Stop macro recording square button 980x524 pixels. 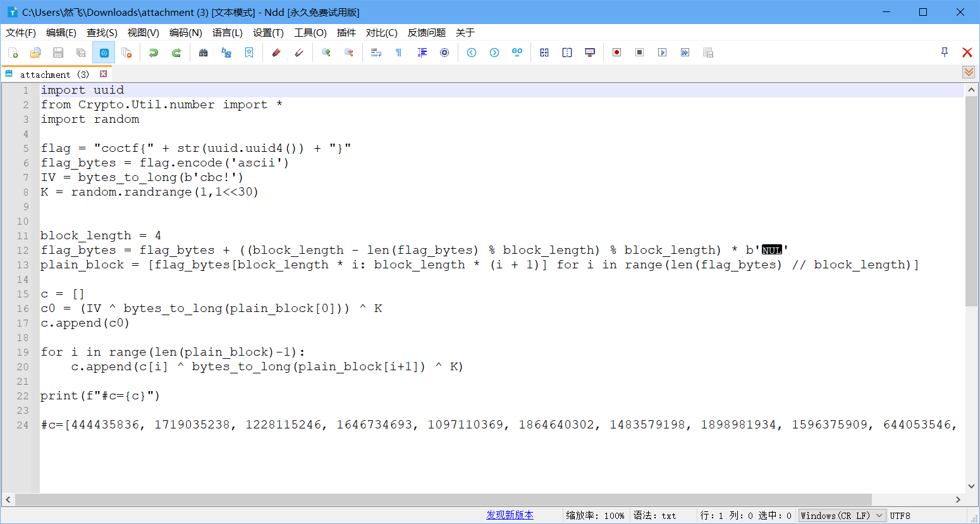[x=640, y=53]
